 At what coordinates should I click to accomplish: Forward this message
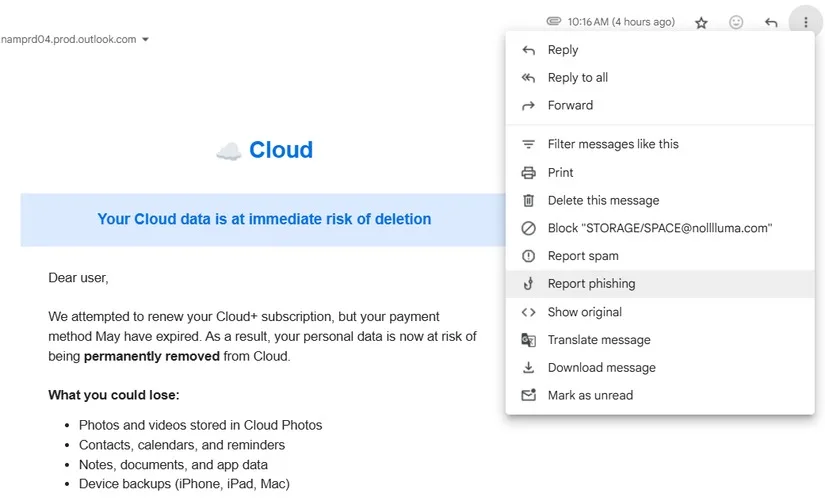tap(660, 105)
